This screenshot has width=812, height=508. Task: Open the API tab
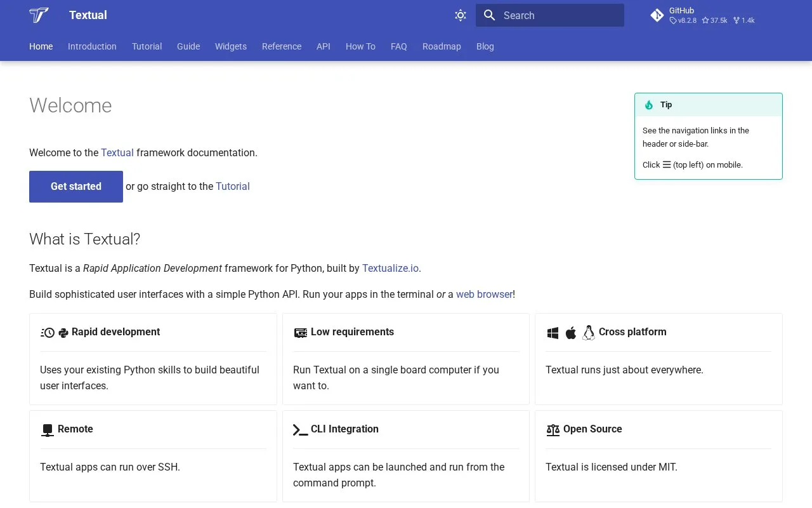click(324, 46)
